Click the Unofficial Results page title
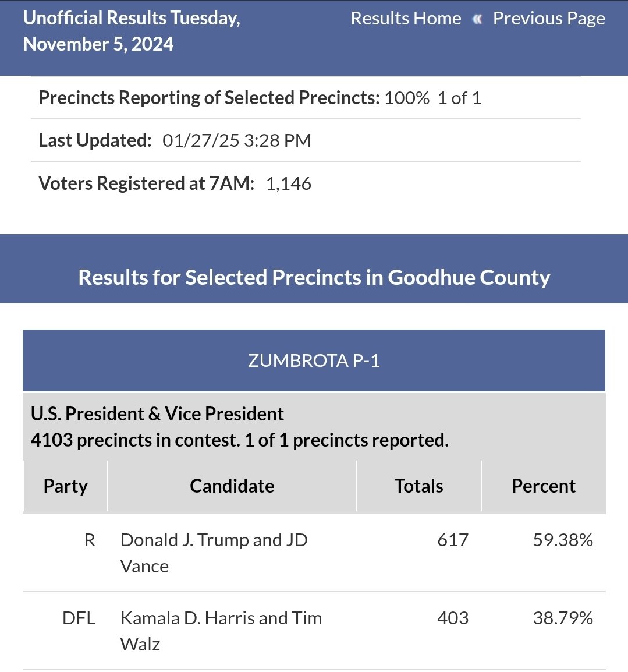Screen dimensions: 628x672 pos(132,31)
